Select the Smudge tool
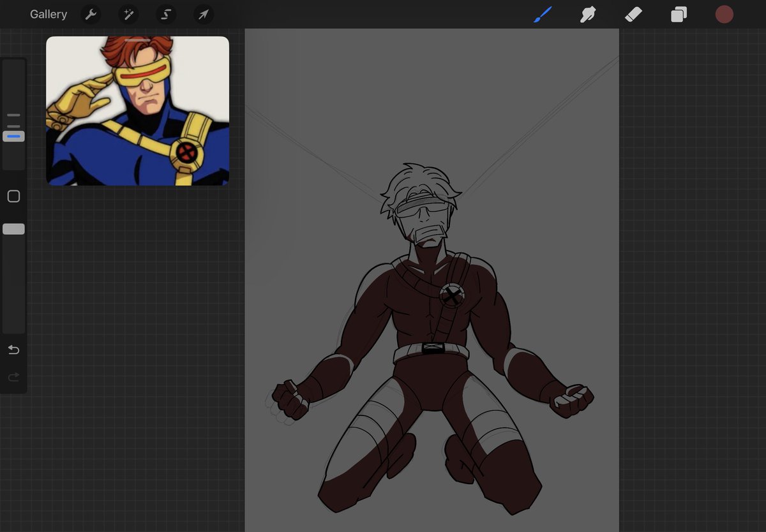766x532 pixels. (588, 14)
